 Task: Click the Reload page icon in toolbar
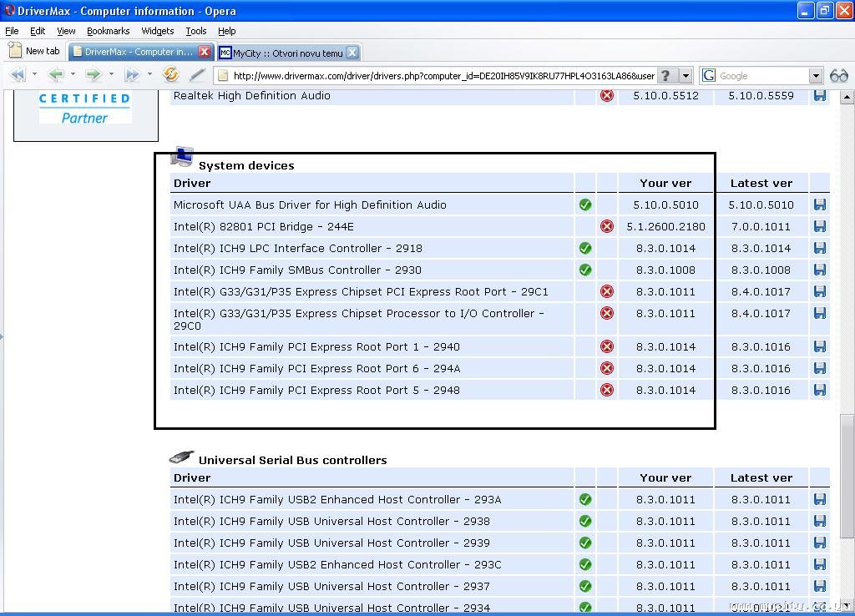click(171, 75)
